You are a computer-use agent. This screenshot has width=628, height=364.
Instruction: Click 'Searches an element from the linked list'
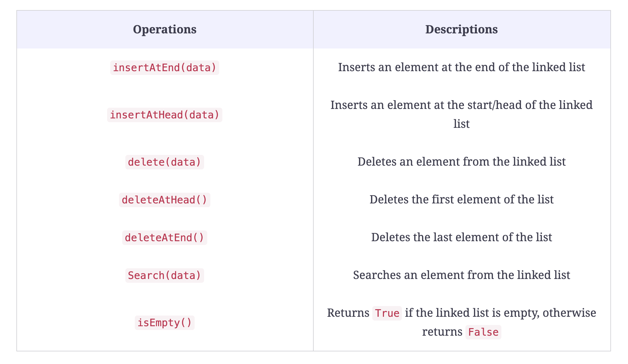coord(461,275)
